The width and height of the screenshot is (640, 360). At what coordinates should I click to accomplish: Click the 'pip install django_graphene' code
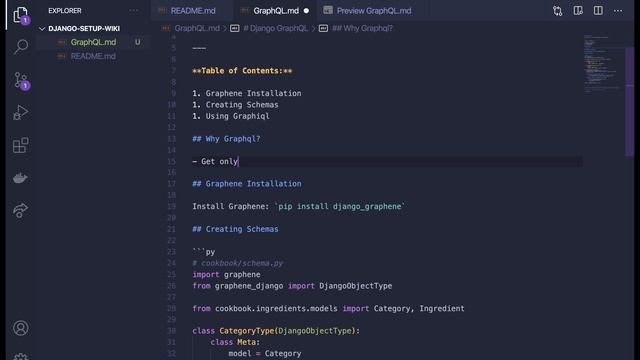click(x=340, y=207)
